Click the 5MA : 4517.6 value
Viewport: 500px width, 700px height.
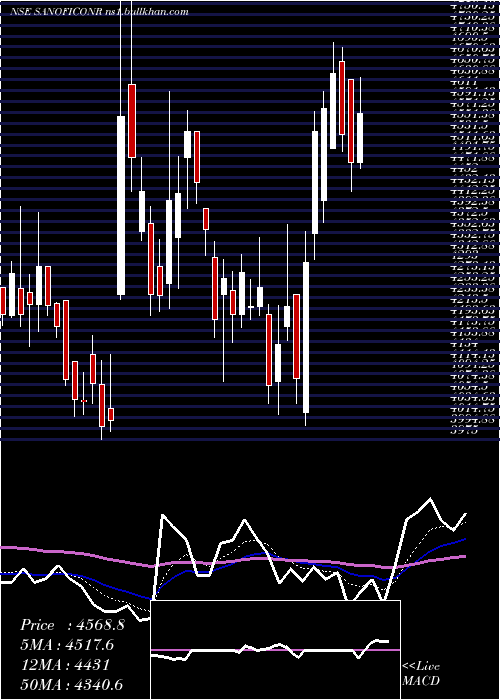coord(67,645)
